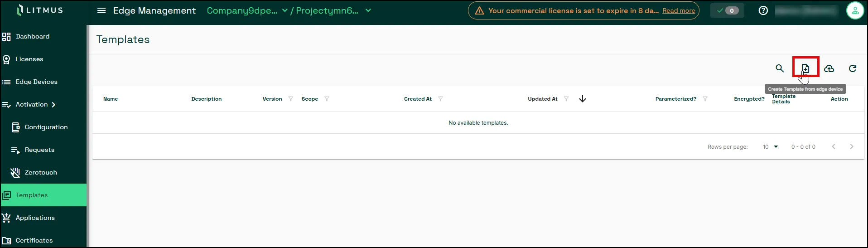Click the Certificates folder icon

pos(6,241)
